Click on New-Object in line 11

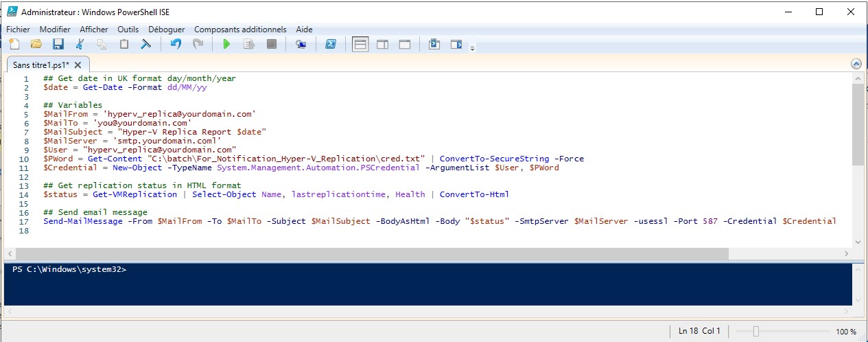pyautogui.click(x=137, y=168)
